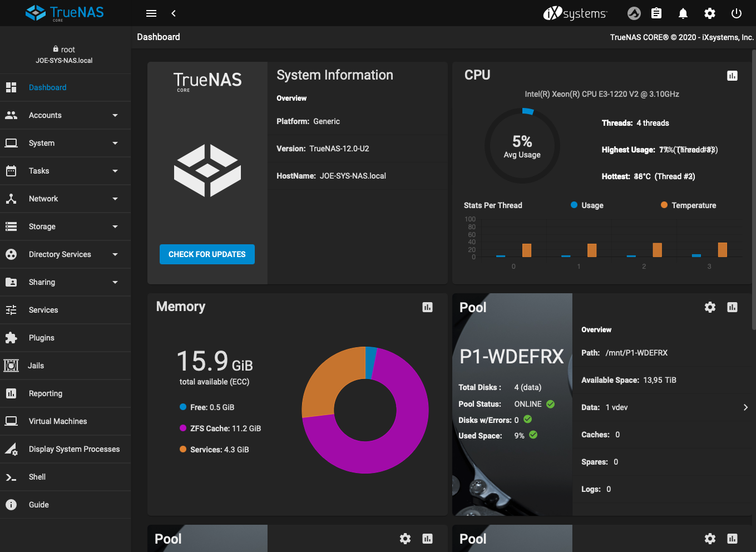Open CPU reports chart icon

click(x=732, y=76)
